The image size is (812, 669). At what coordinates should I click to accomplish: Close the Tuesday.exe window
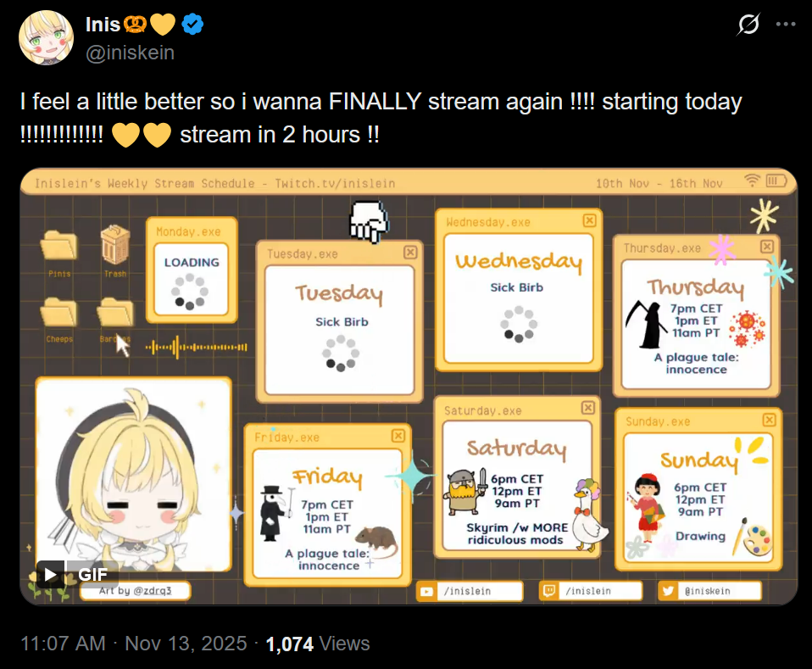(410, 253)
